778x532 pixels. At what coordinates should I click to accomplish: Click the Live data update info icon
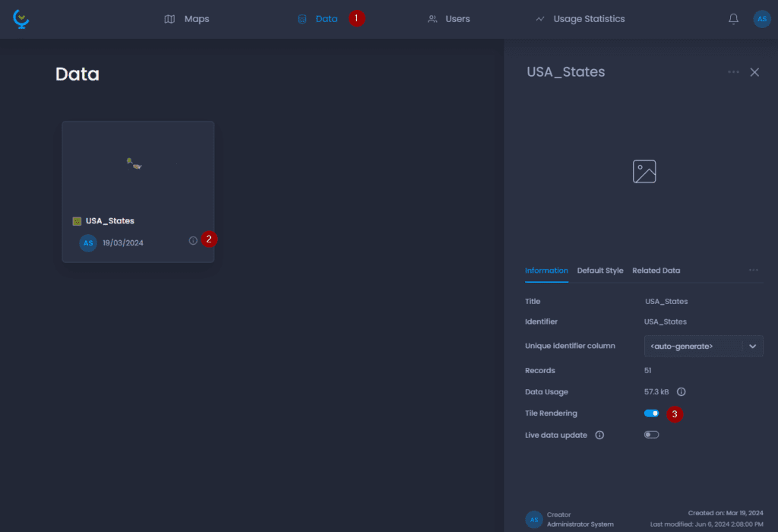(599, 435)
